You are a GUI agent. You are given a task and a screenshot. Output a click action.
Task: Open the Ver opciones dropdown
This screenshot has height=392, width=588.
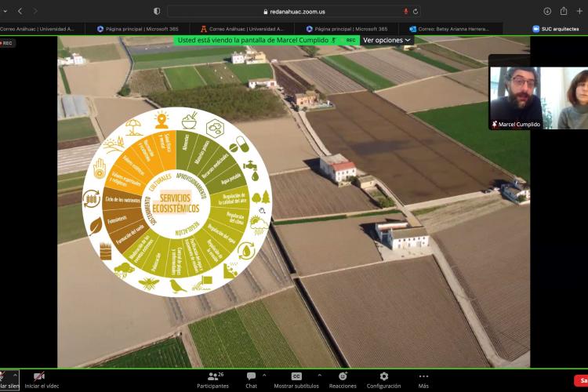coord(387,40)
